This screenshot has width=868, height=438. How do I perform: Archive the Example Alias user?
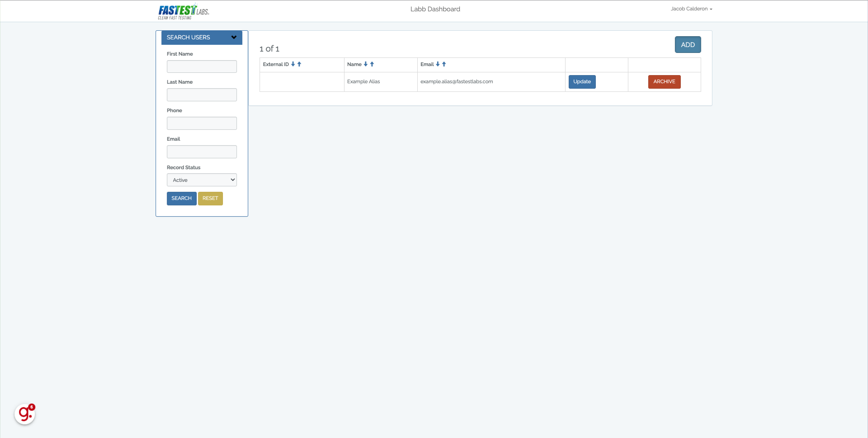point(664,81)
